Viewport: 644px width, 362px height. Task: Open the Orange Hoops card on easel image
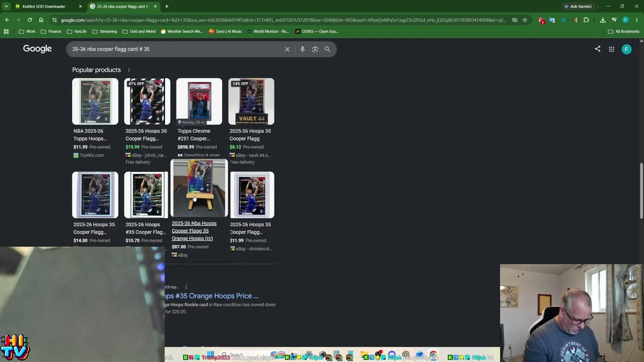point(199,188)
